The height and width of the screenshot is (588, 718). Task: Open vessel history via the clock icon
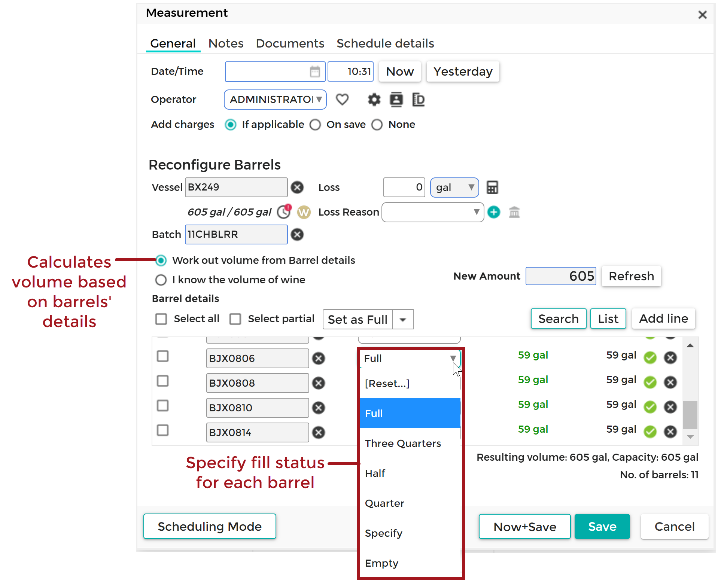[x=284, y=211]
